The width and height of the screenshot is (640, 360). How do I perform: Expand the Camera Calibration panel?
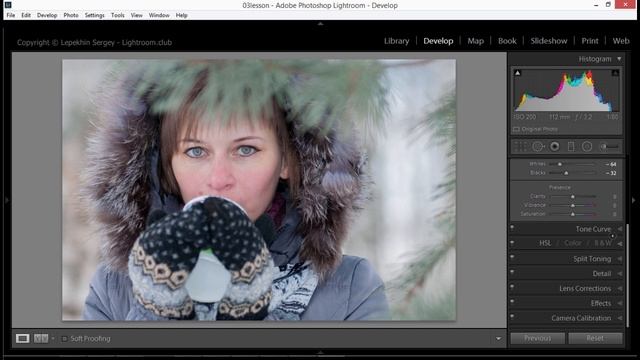[620, 318]
